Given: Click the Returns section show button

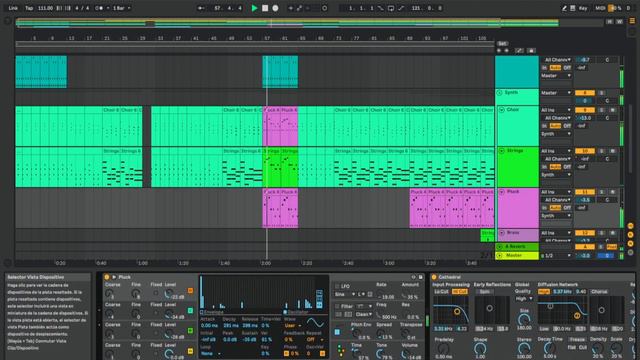Looking at the screenshot, I should pyautogui.click(x=630, y=235).
